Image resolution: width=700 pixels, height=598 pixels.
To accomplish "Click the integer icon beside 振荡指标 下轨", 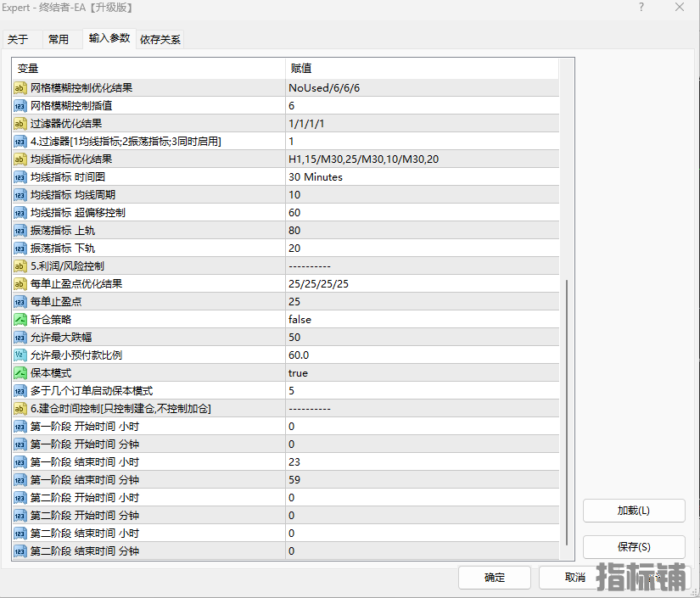I will (20, 249).
